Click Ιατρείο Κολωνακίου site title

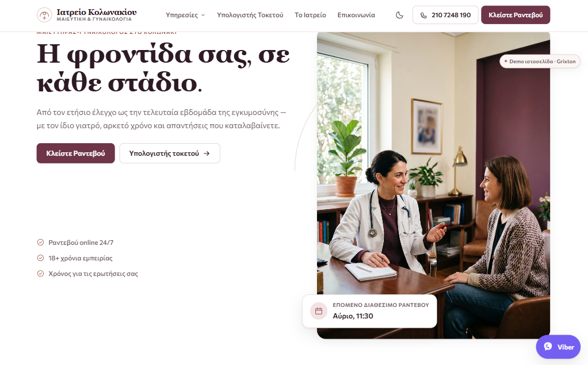pyautogui.click(x=97, y=12)
